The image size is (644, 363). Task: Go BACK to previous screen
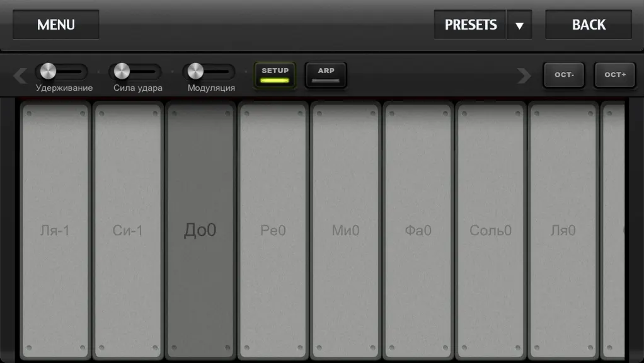[589, 25]
